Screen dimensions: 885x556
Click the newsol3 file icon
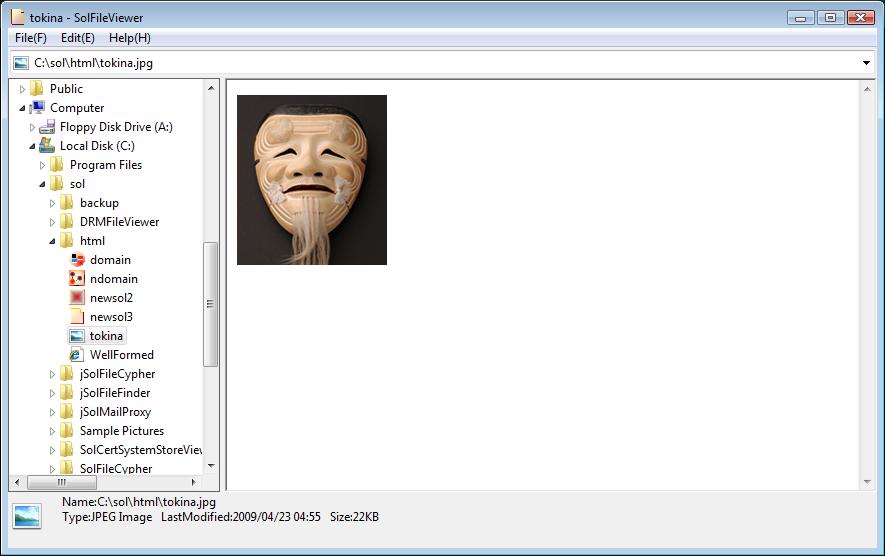click(x=77, y=316)
